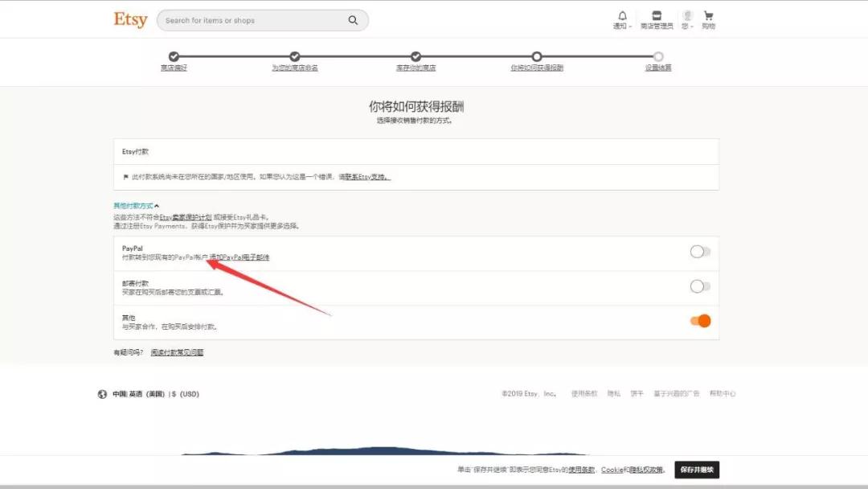Screen dimensions: 868x489
Task: Open the notifications bell icon
Action: 622,16
